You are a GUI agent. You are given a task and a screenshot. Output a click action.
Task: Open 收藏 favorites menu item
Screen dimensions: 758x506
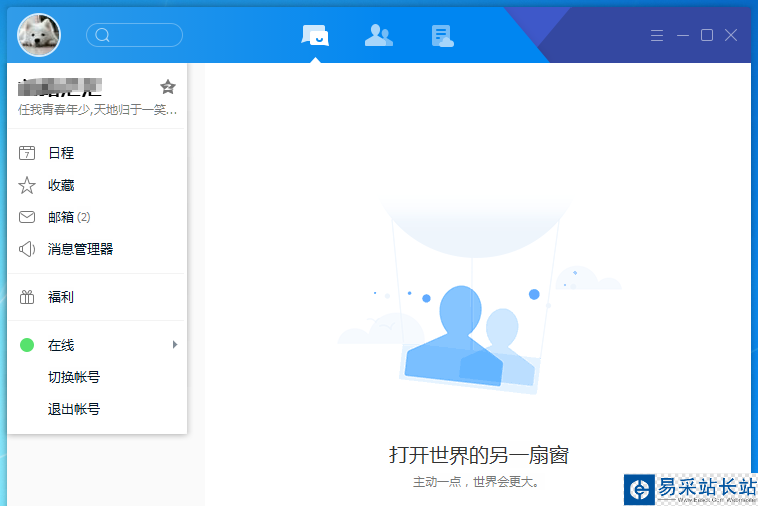[x=97, y=185]
